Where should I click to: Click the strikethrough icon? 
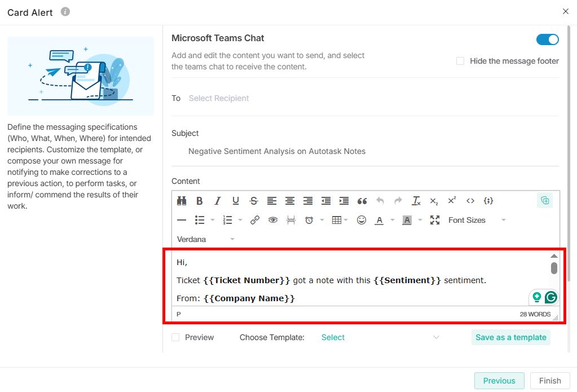point(254,201)
